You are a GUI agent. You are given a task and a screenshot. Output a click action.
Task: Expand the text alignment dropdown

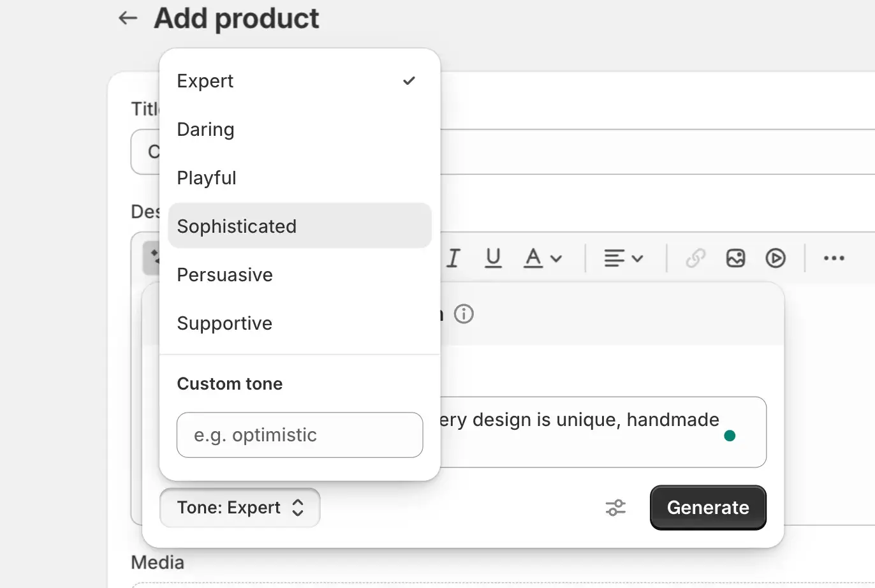tap(623, 258)
